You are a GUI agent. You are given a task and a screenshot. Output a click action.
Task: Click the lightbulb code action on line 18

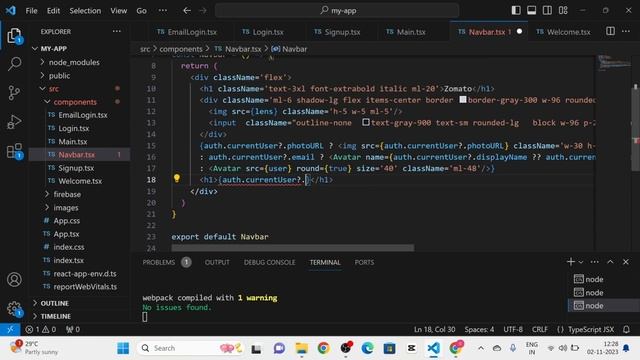pos(177,178)
